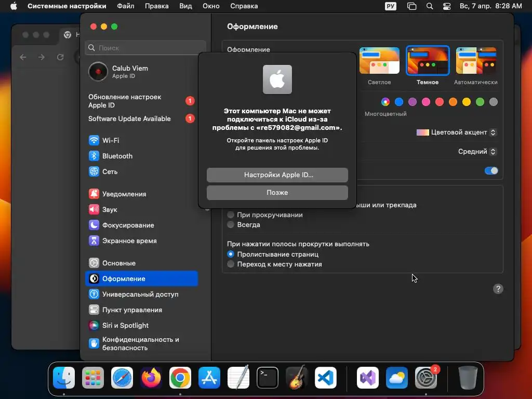
Task: Choose yellow accent color
Action: tap(467, 102)
